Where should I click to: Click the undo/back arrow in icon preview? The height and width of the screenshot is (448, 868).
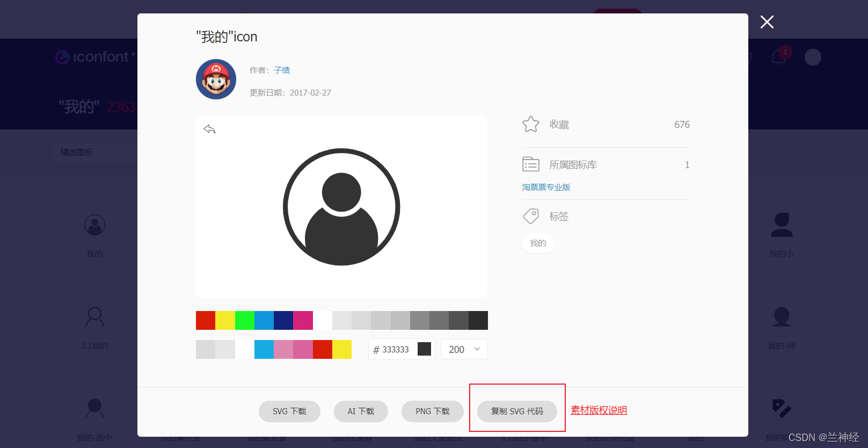pos(209,129)
